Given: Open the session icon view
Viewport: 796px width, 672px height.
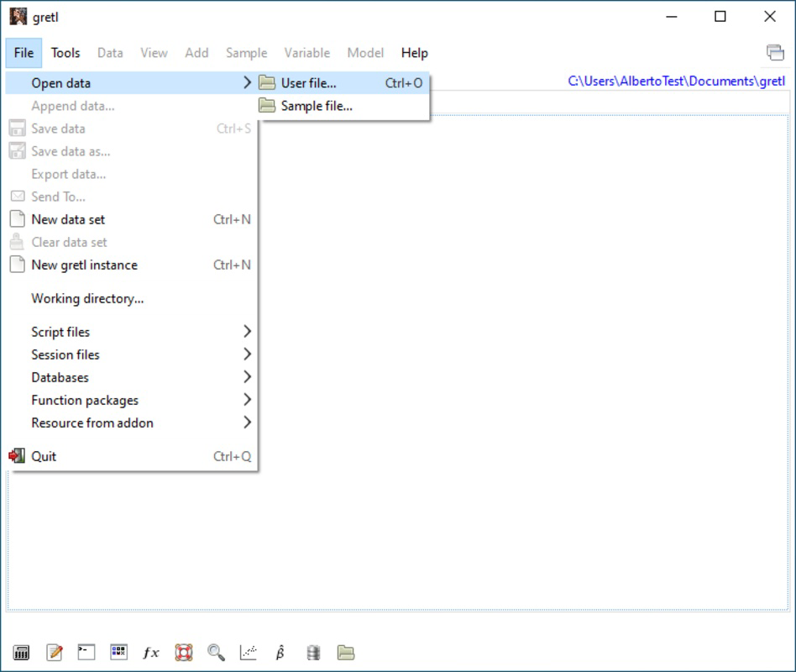Looking at the screenshot, I should tap(118, 652).
